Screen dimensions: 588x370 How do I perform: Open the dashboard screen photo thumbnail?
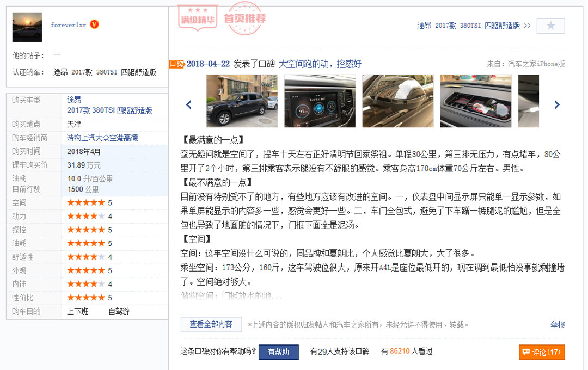320,101
